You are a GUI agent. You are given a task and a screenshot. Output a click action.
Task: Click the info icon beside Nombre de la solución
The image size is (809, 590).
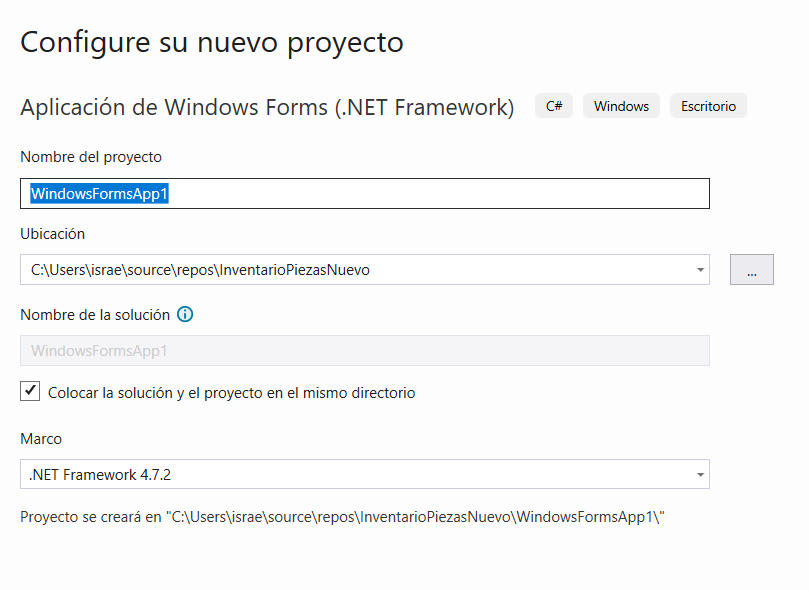click(x=185, y=314)
